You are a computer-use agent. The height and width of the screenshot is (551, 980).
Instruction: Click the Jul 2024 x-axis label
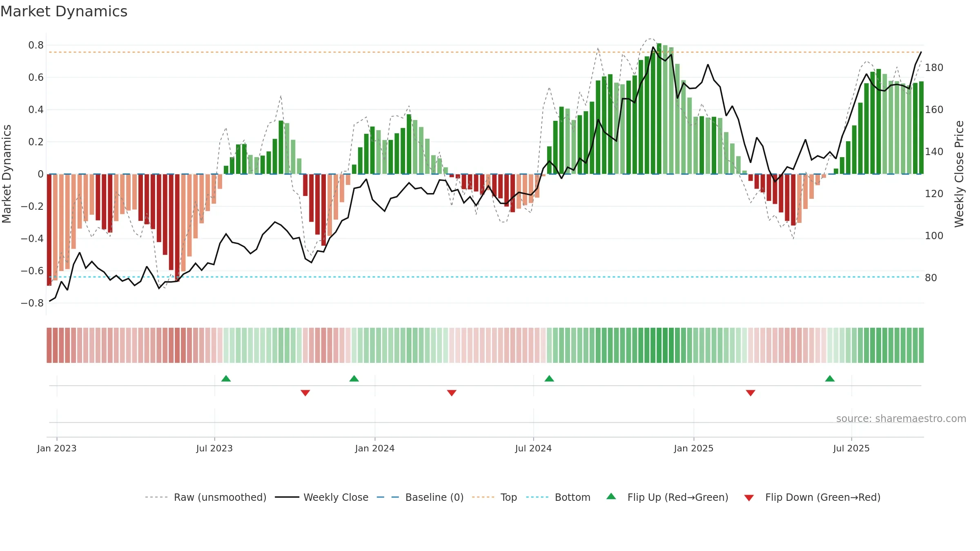tap(533, 448)
